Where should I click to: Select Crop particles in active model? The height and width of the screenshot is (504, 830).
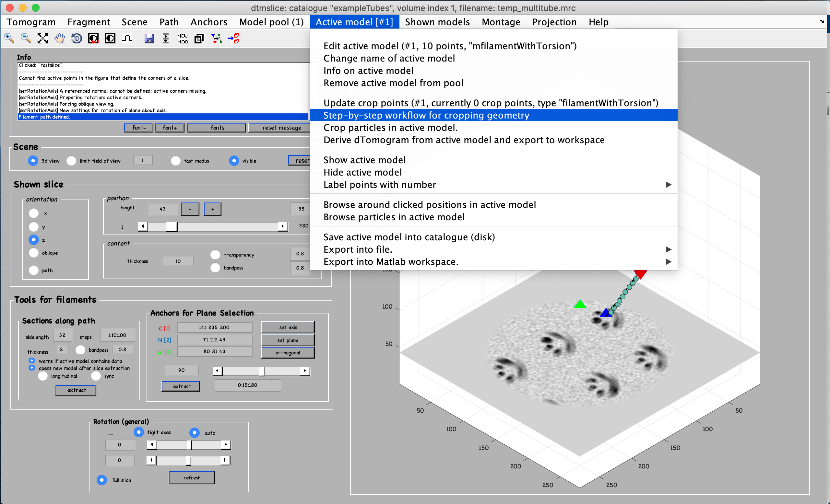click(493, 128)
